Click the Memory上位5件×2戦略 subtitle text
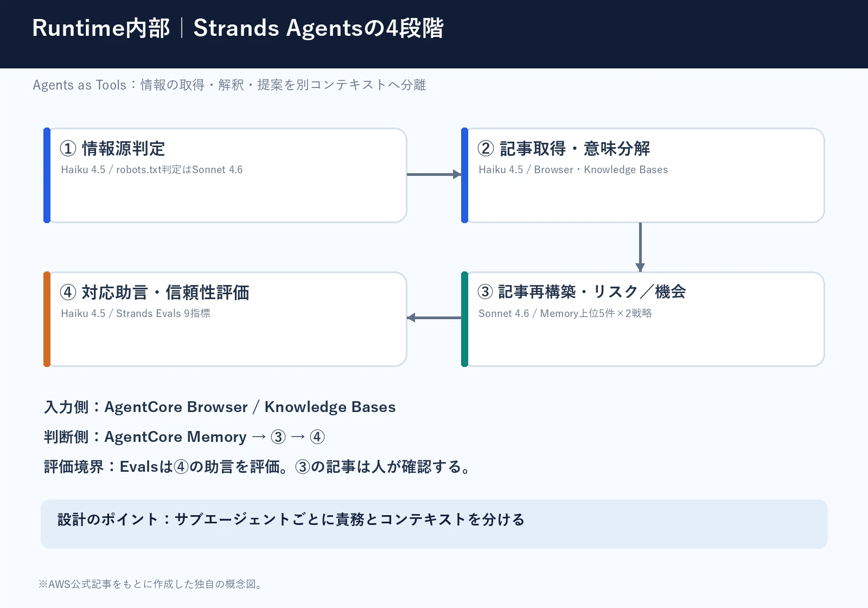Image resolution: width=868 pixels, height=608 pixels. [x=596, y=313]
